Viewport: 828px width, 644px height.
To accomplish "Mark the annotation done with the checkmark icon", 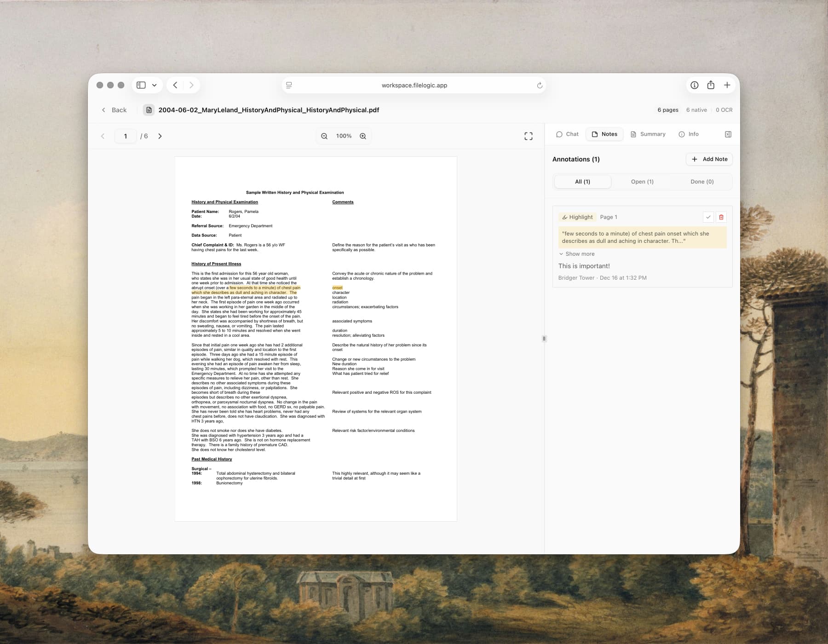I will [707, 217].
